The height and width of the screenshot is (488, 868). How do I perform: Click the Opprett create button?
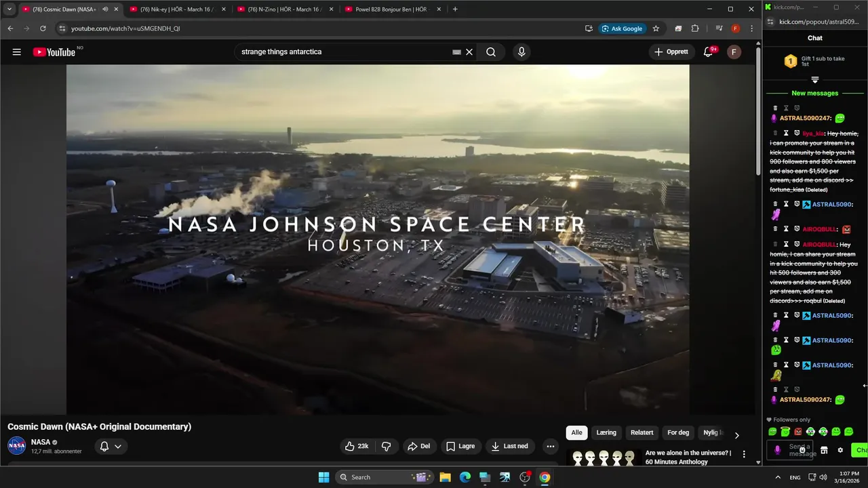(x=671, y=52)
